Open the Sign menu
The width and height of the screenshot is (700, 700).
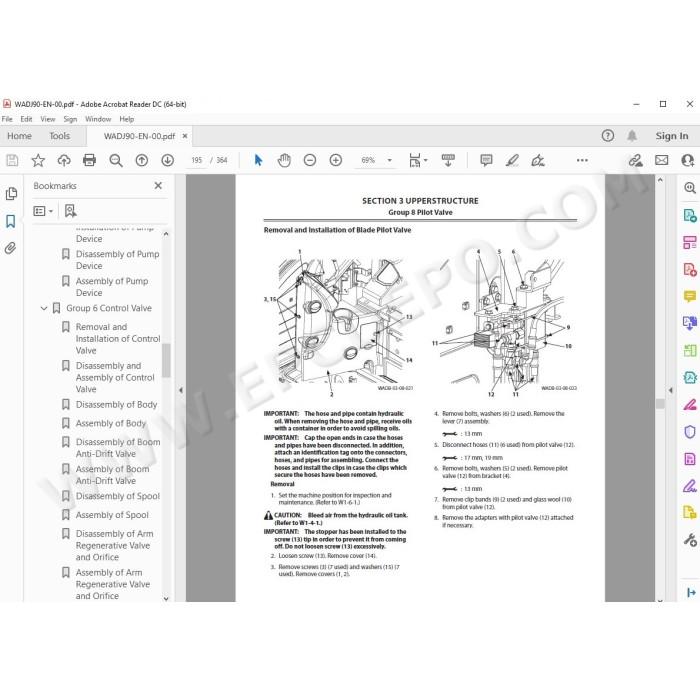tap(70, 119)
